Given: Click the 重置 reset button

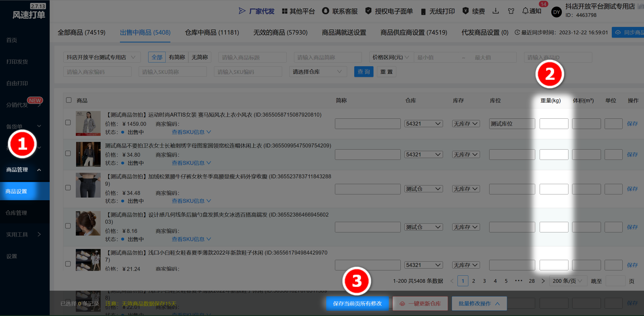Looking at the screenshot, I should [x=386, y=72].
